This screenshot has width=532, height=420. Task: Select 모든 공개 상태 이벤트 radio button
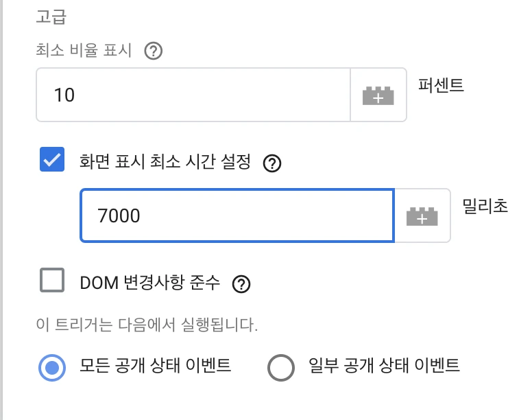pyautogui.click(x=52, y=368)
